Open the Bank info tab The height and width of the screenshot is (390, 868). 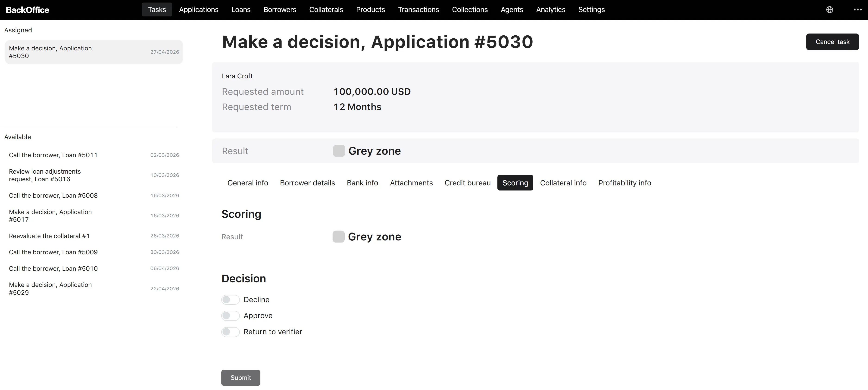tap(362, 183)
